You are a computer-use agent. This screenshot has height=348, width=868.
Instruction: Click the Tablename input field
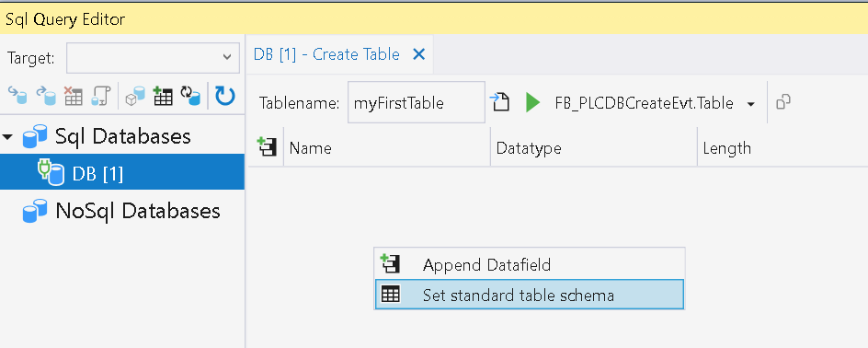417,102
